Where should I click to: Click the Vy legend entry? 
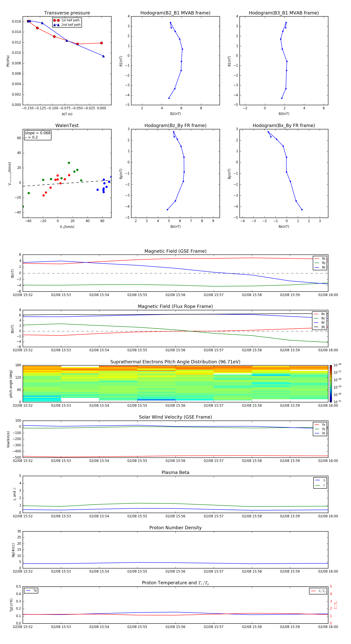coord(320,429)
